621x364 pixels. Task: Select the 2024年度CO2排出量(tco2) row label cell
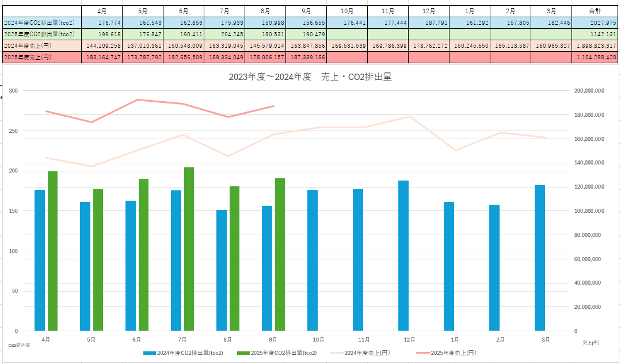pos(41,22)
